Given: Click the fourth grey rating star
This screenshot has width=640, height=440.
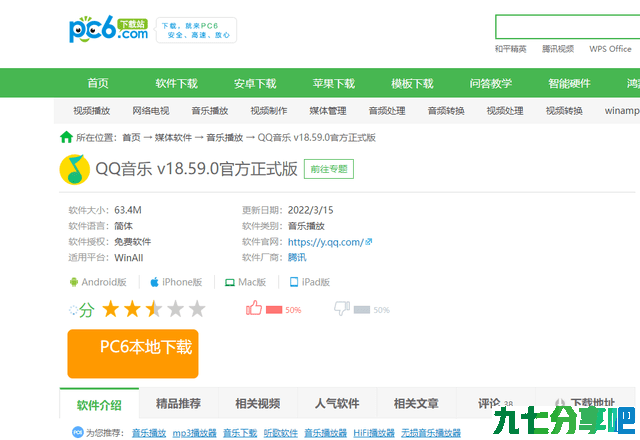Looking at the screenshot, I should click(x=176, y=309).
